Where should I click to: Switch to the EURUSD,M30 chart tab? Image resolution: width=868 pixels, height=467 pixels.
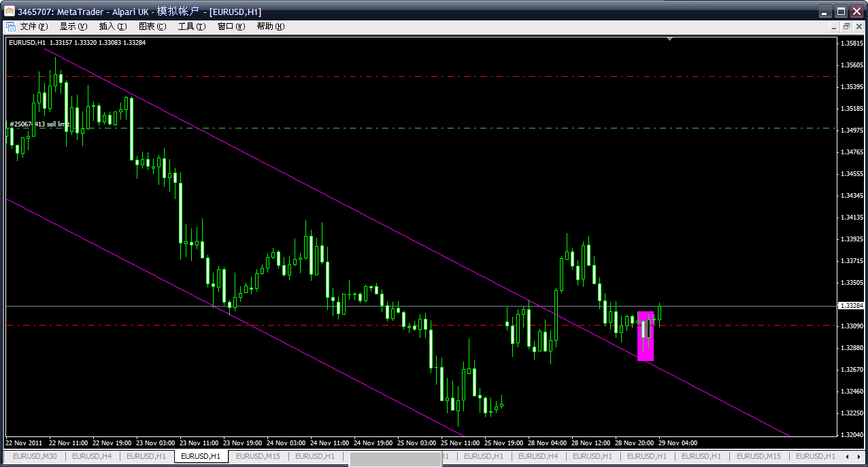35,456
